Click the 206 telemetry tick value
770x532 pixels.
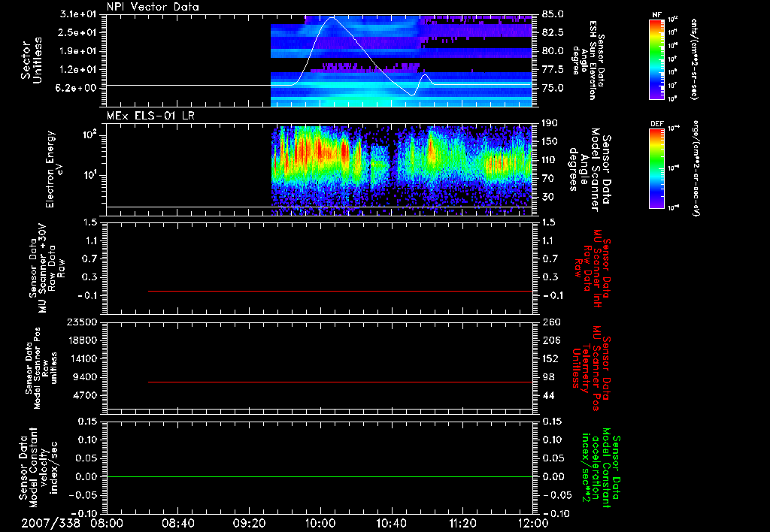(x=550, y=340)
